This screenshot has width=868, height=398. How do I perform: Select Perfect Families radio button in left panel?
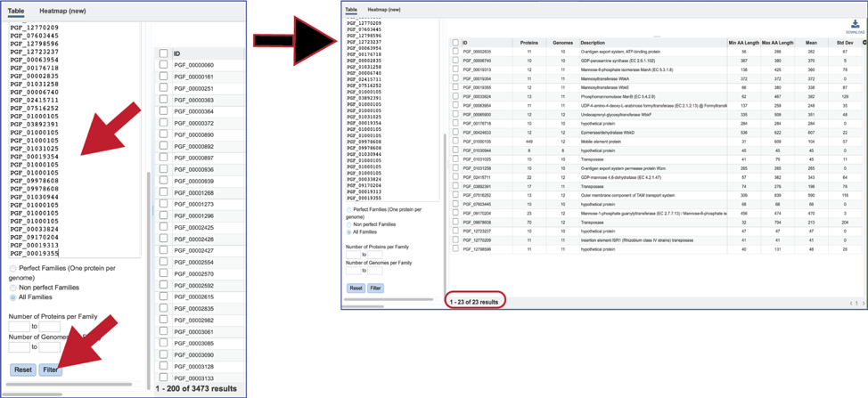tap(13, 269)
